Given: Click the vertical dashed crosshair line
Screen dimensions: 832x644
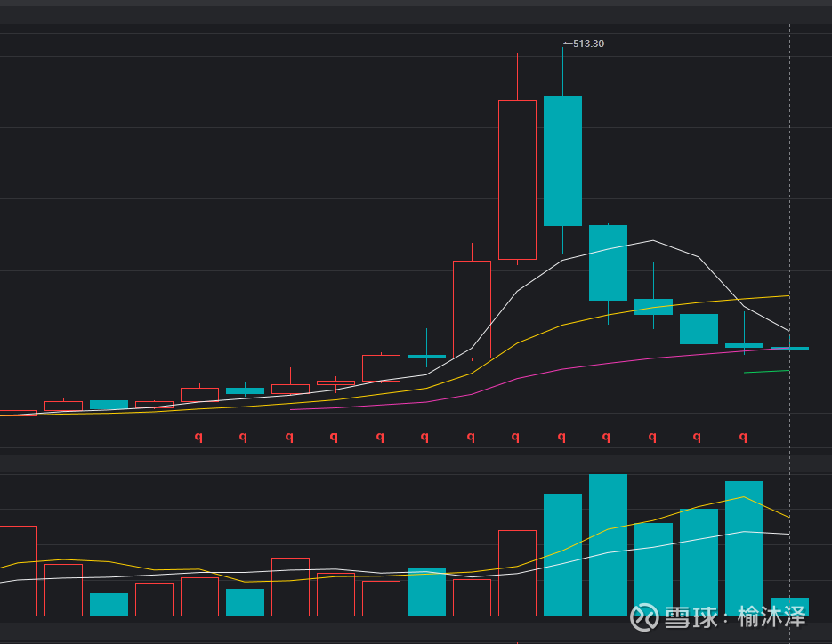Looking at the screenshot, I should pos(790,222).
